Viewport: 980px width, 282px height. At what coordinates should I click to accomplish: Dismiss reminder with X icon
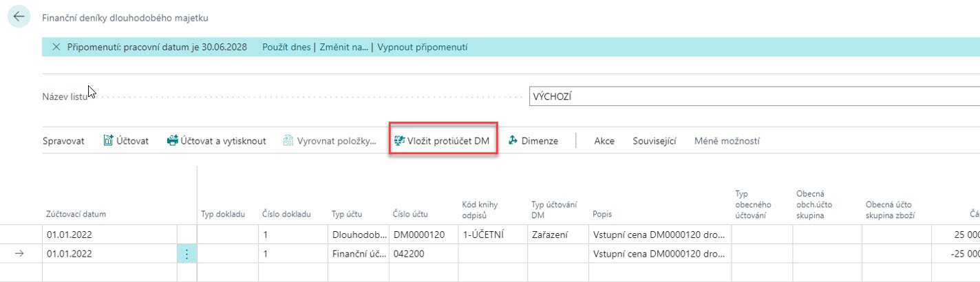click(x=56, y=47)
